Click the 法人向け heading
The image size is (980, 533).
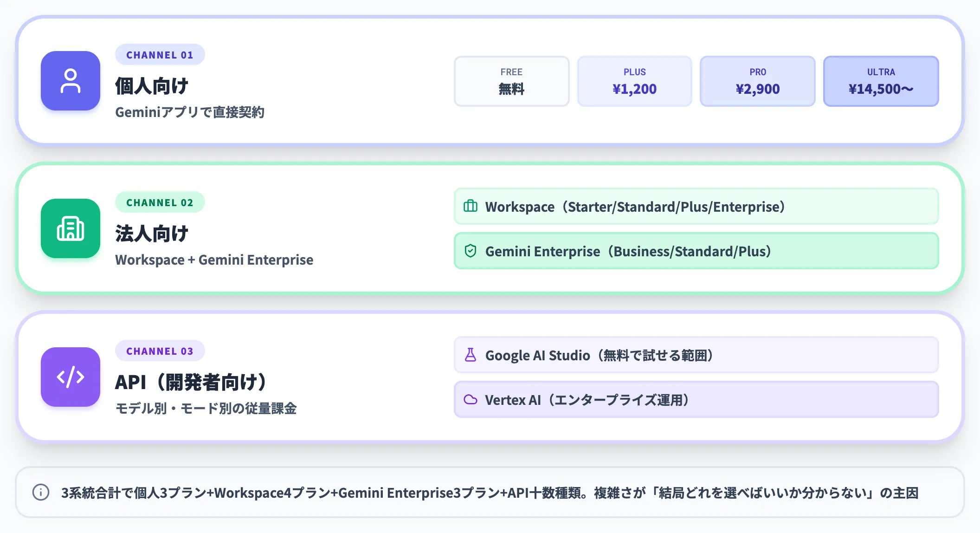tap(152, 234)
